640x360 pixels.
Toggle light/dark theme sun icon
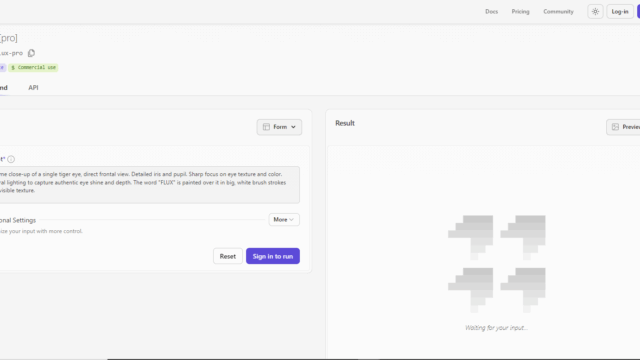(596, 11)
